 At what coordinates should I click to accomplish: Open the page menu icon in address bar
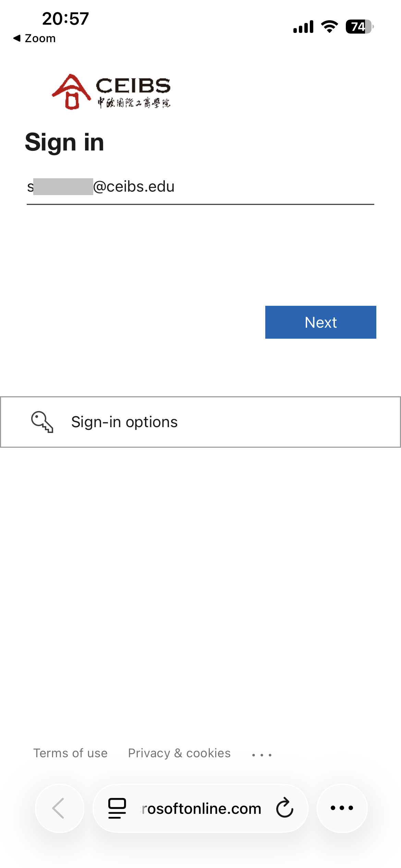117,808
